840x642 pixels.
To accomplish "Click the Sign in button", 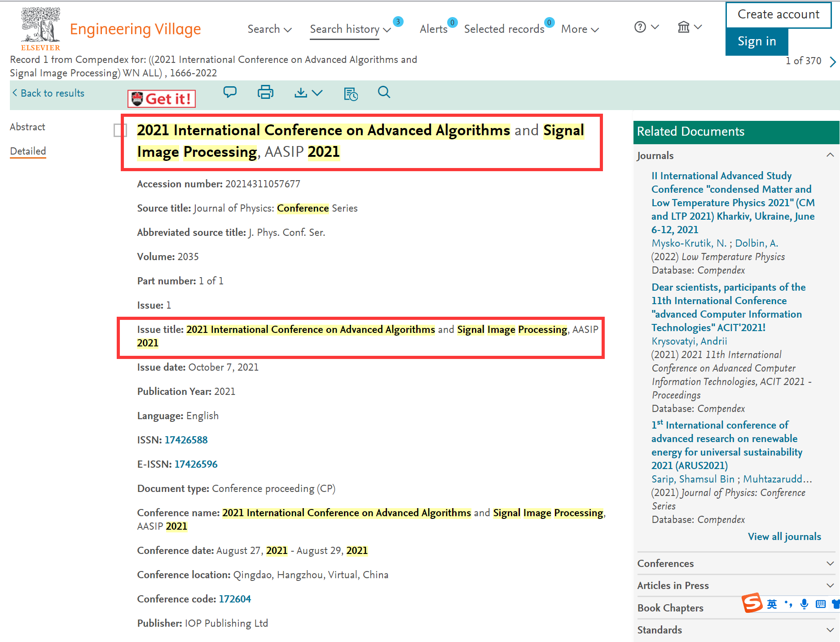I will pyautogui.click(x=757, y=41).
